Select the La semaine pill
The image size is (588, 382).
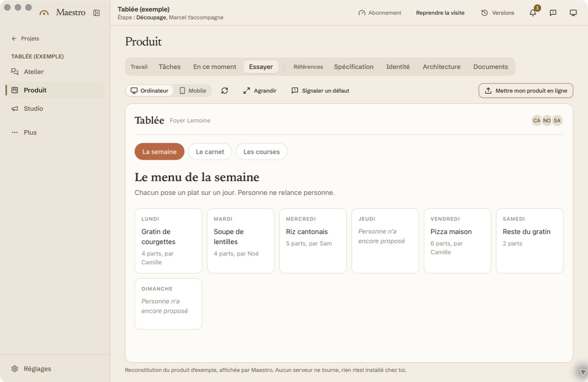click(x=159, y=152)
